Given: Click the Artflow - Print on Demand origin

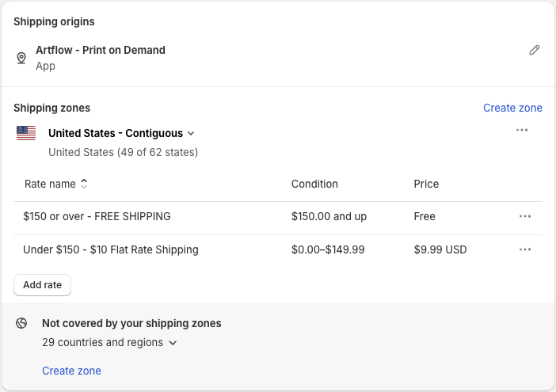Looking at the screenshot, I should pyautogui.click(x=101, y=51).
